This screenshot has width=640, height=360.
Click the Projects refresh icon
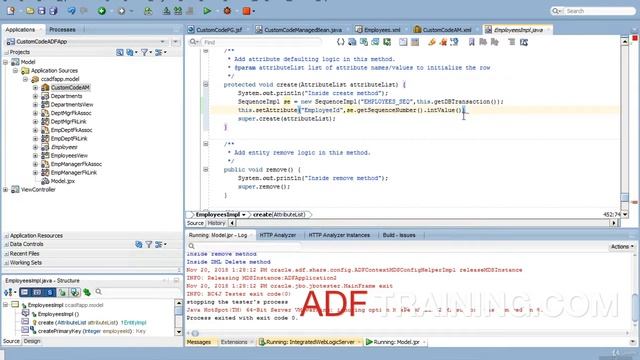click(x=129, y=52)
